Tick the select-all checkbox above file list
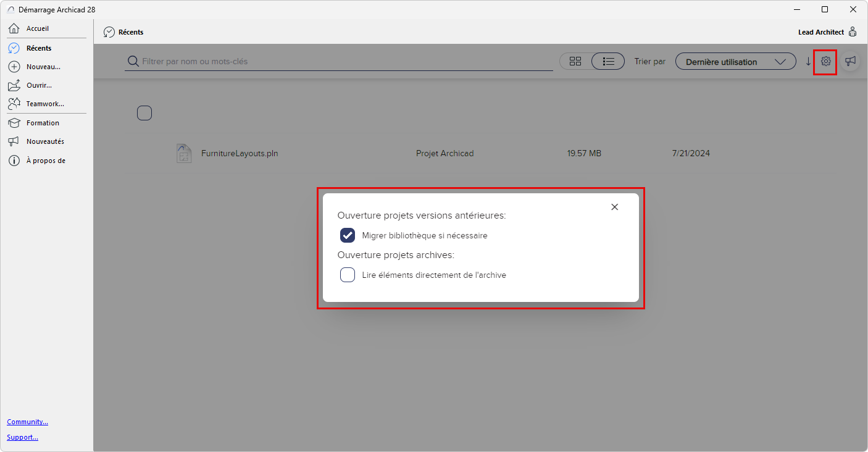 pos(144,113)
